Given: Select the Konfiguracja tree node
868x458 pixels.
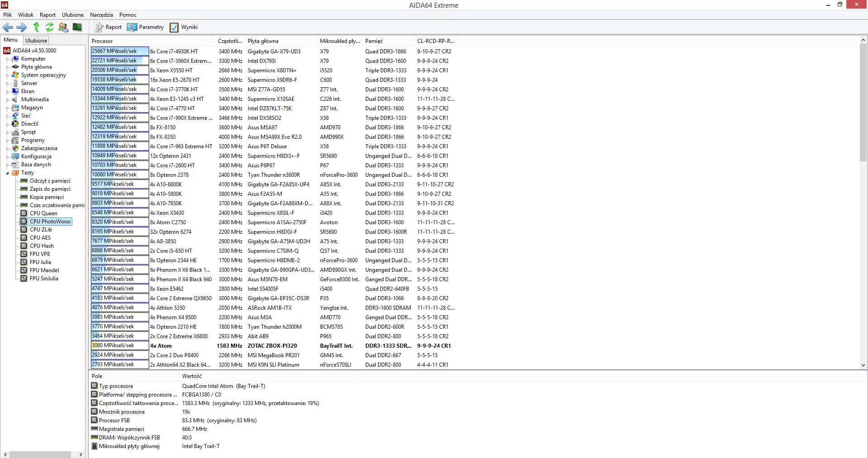Looking at the screenshot, I should [x=36, y=156].
